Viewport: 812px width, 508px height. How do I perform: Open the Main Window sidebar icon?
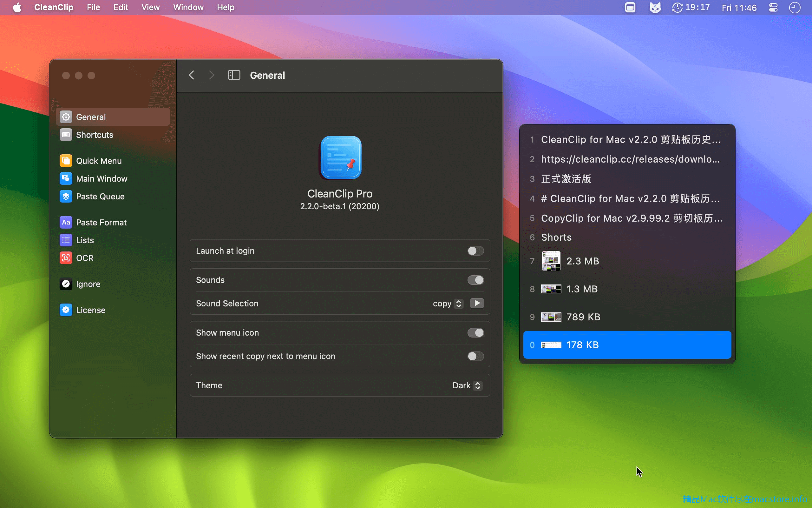coord(66,178)
